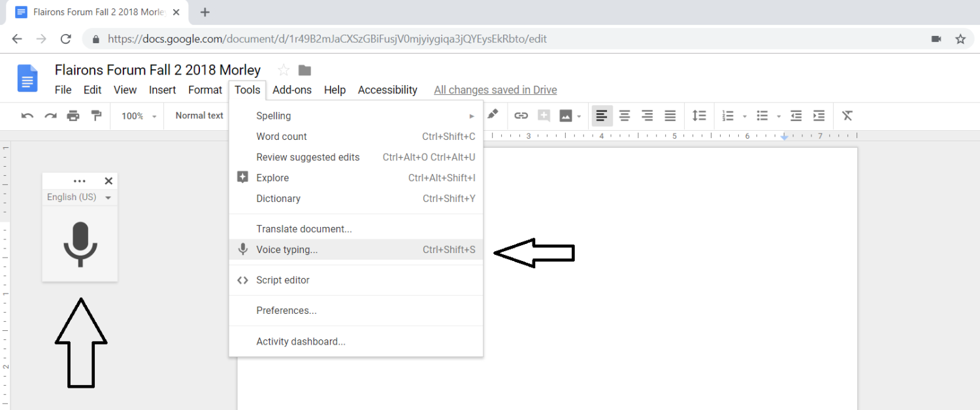The height and width of the screenshot is (410, 980).
Task: Open the Accessibility menu
Action: point(387,90)
